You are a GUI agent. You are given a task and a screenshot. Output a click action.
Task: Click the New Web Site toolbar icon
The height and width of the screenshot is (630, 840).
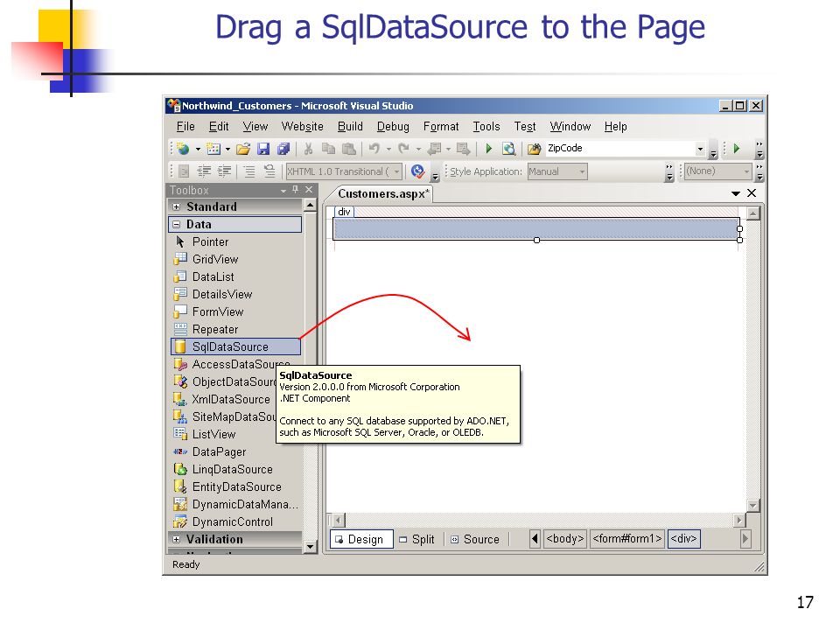click(183, 149)
